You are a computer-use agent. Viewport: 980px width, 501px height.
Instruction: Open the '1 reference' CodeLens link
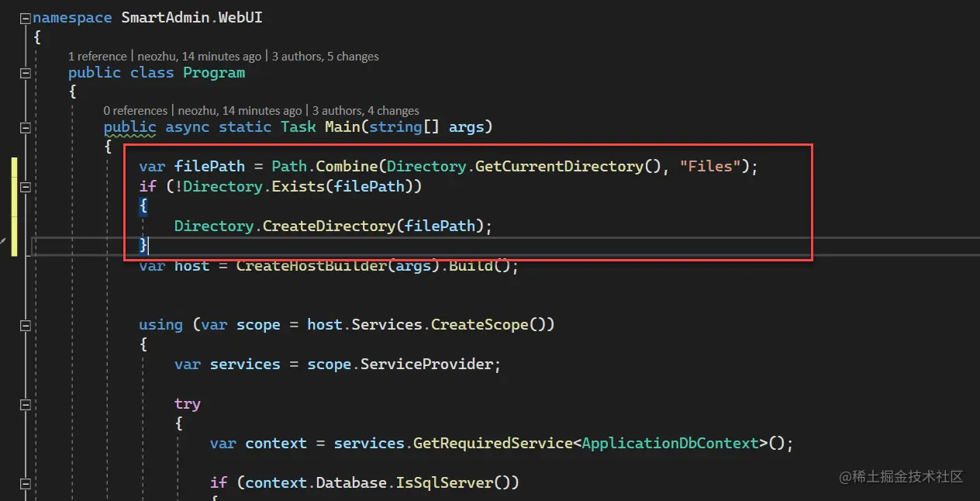(x=97, y=56)
